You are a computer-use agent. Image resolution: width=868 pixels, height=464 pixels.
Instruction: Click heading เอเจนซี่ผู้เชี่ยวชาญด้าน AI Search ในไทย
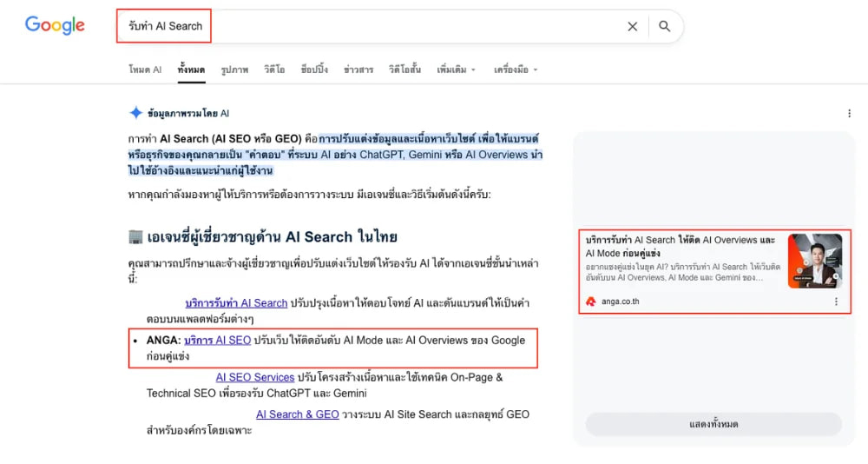point(272,236)
